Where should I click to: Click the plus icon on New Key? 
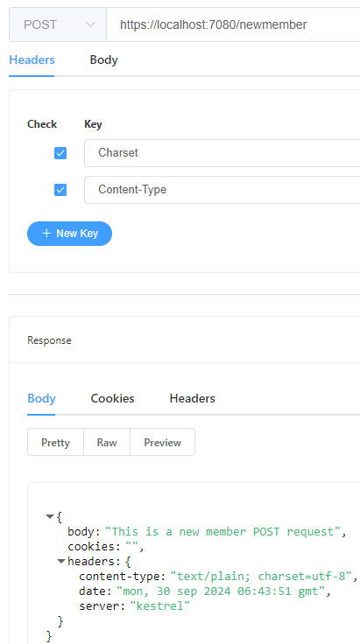point(46,234)
